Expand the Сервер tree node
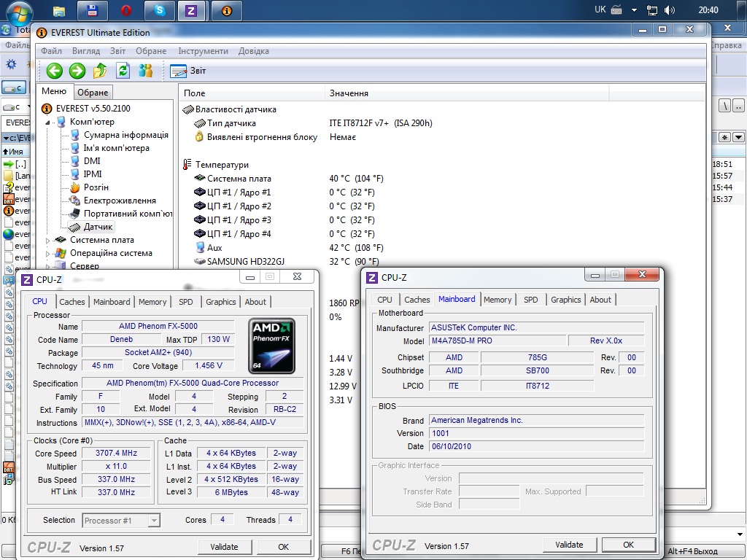The height and width of the screenshot is (560, 747). [x=47, y=267]
